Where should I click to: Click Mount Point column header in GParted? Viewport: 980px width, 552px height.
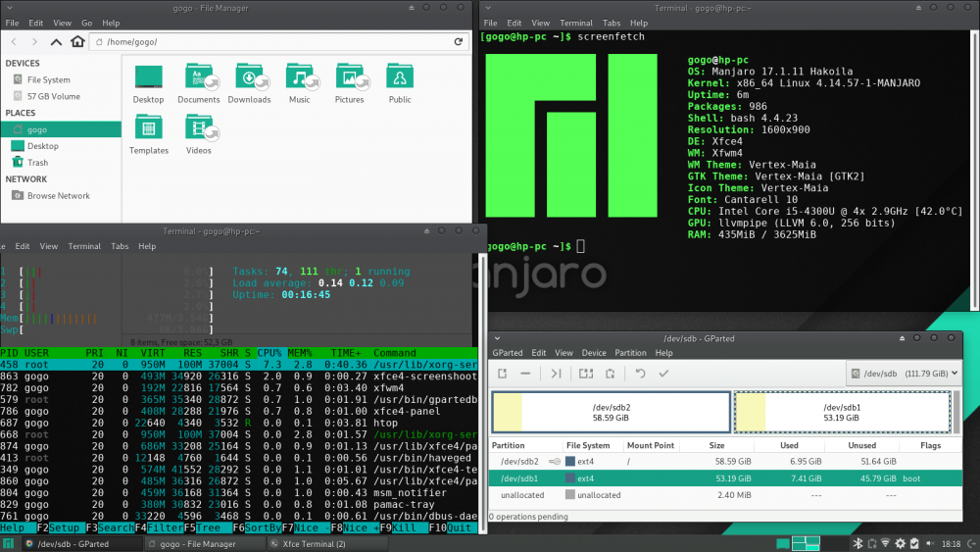[651, 445]
